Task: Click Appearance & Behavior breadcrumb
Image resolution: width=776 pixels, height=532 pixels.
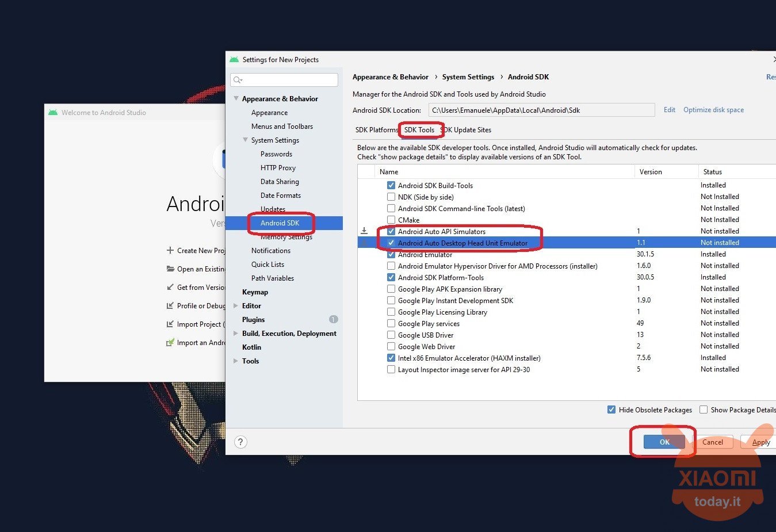Action: (390, 76)
